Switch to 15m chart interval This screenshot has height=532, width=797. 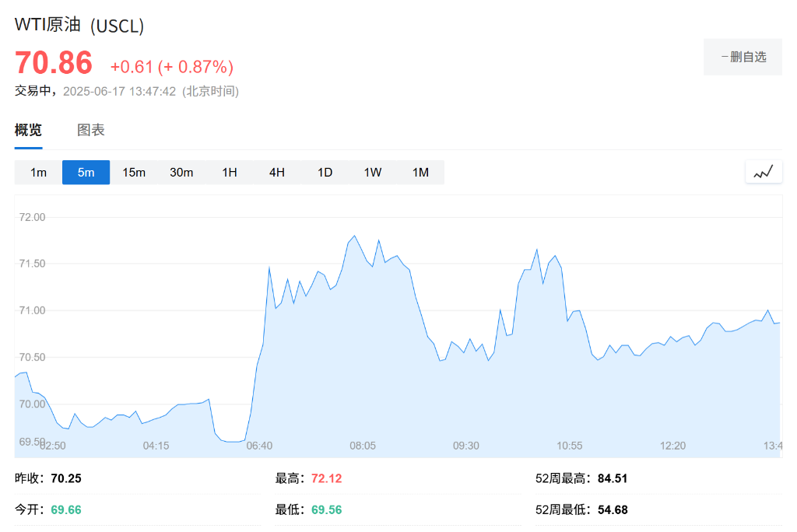pos(134,173)
